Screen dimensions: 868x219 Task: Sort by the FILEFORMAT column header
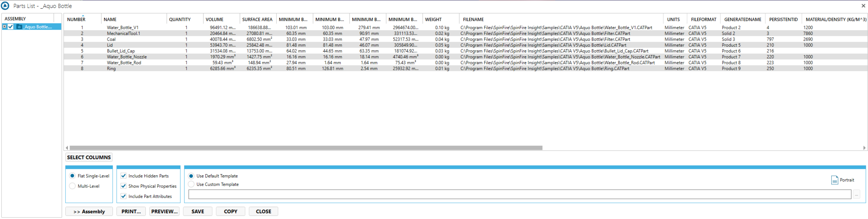pos(703,19)
